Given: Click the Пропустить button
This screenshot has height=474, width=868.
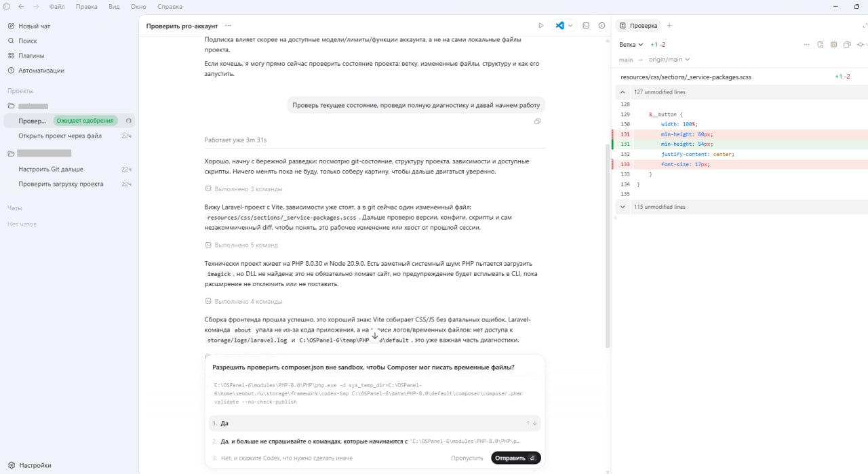Looking at the screenshot, I should point(467,458).
